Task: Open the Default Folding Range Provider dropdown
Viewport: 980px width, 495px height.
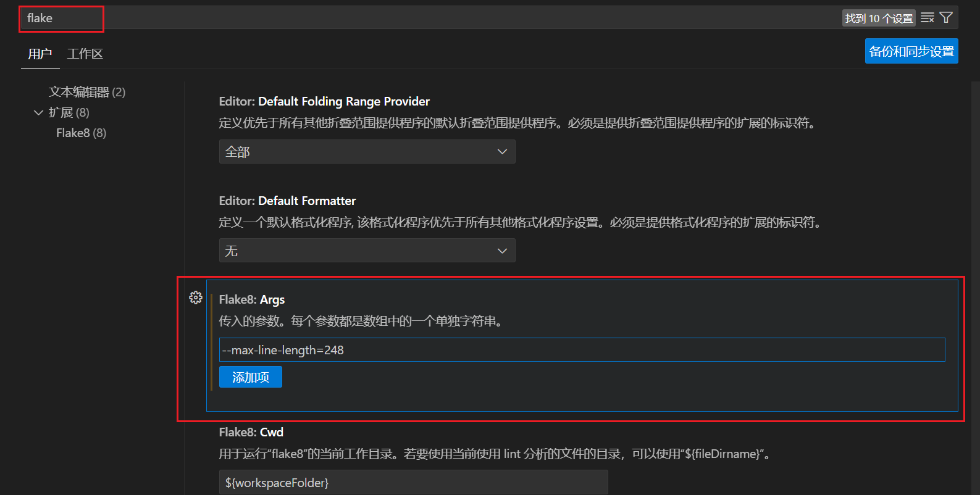Action: [x=367, y=151]
